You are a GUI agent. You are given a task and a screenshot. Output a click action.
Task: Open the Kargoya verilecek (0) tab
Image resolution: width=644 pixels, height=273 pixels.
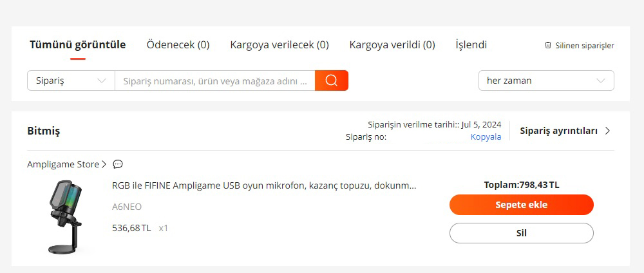coord(279,45)
